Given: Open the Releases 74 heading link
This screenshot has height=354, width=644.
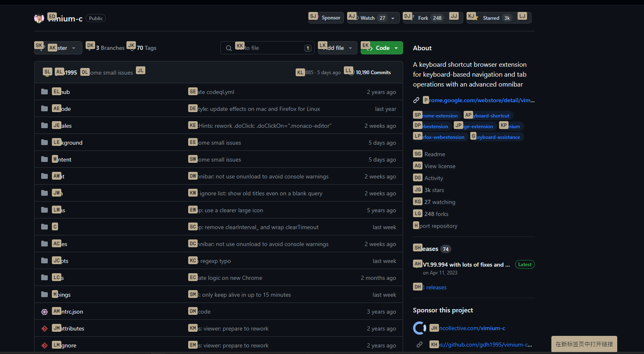Looking at the screenshot, I should (432, 249).
